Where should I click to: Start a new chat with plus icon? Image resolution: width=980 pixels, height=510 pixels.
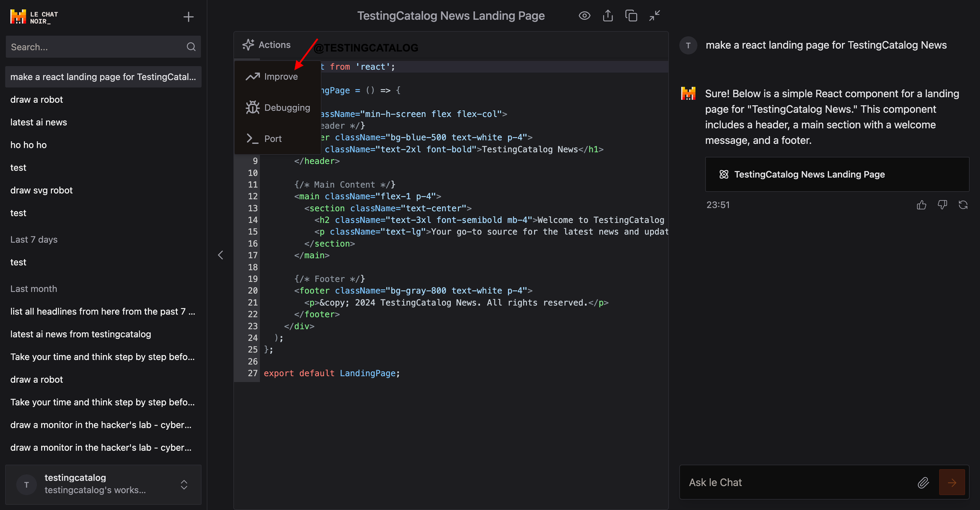coord(189,17)
